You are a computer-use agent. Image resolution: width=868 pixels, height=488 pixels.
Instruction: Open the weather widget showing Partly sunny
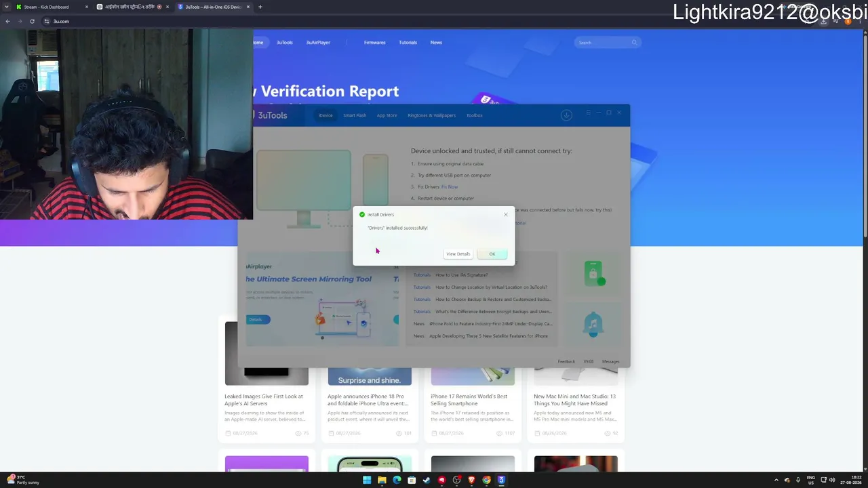(23, 480)
